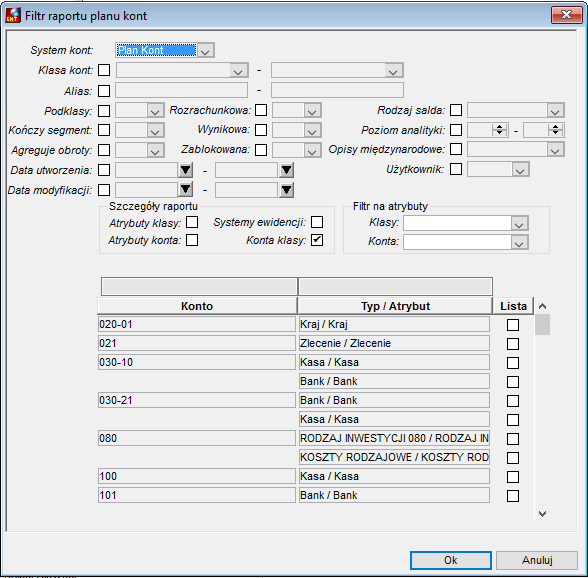Click the Konto column header

pyautogui.click(x=197, y=306)
